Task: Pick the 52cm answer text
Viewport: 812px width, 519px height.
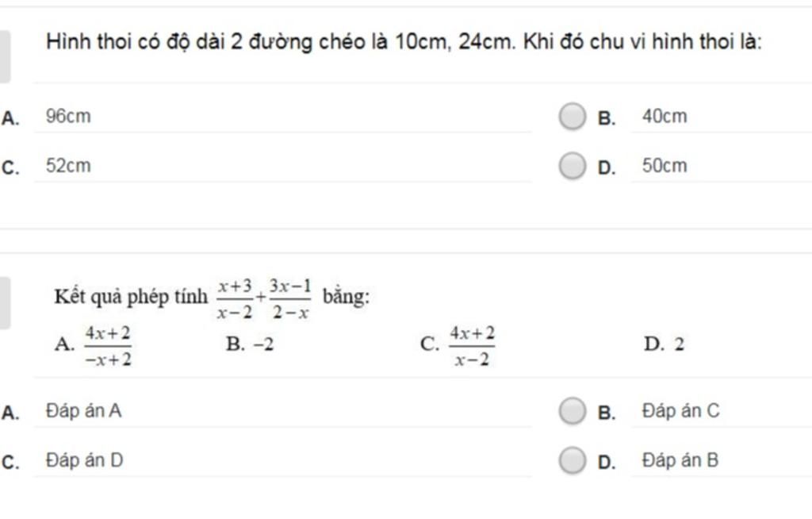Action: (68, 167)
